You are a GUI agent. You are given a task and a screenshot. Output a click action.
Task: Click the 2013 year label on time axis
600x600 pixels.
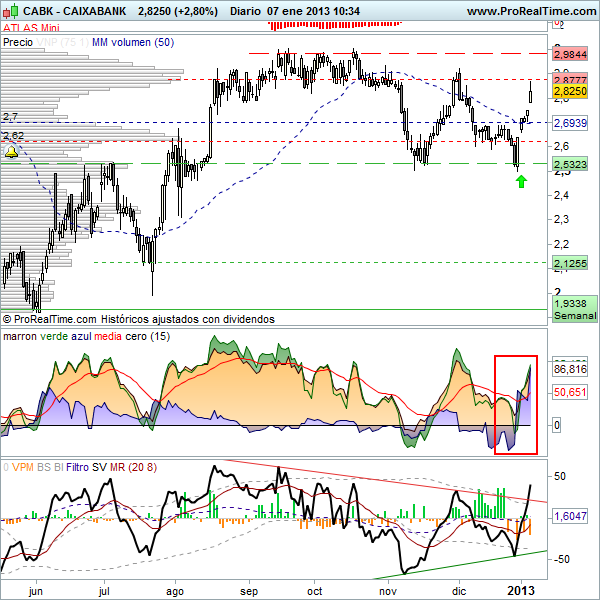(521, 591)
